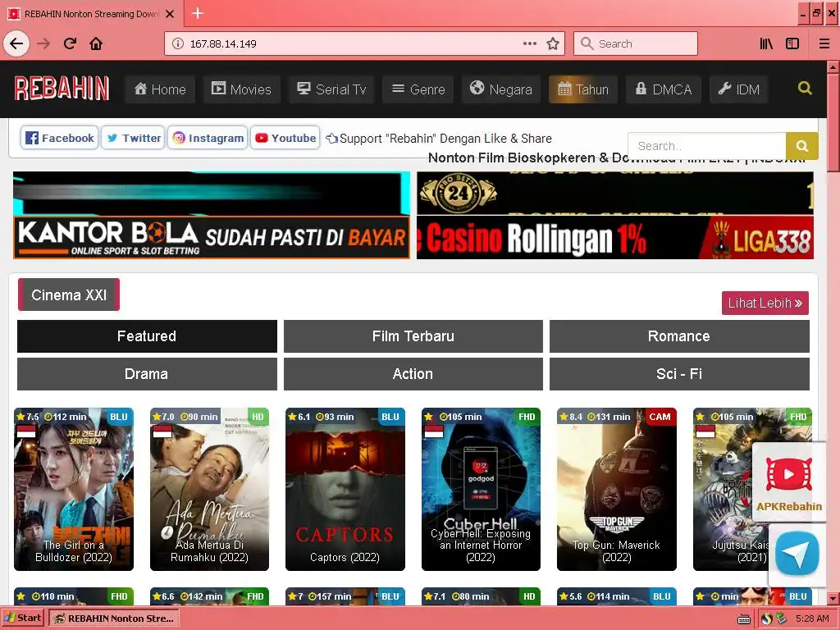The image size is (840, 630).
Task: Switch to the Film Terbaru tab
Action: click(413, 336)
